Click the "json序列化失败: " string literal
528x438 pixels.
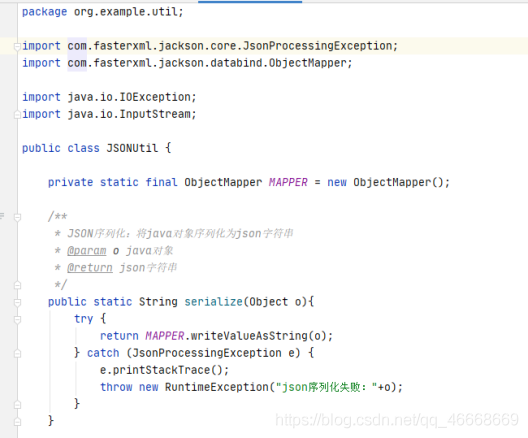[x=326, y=387]
